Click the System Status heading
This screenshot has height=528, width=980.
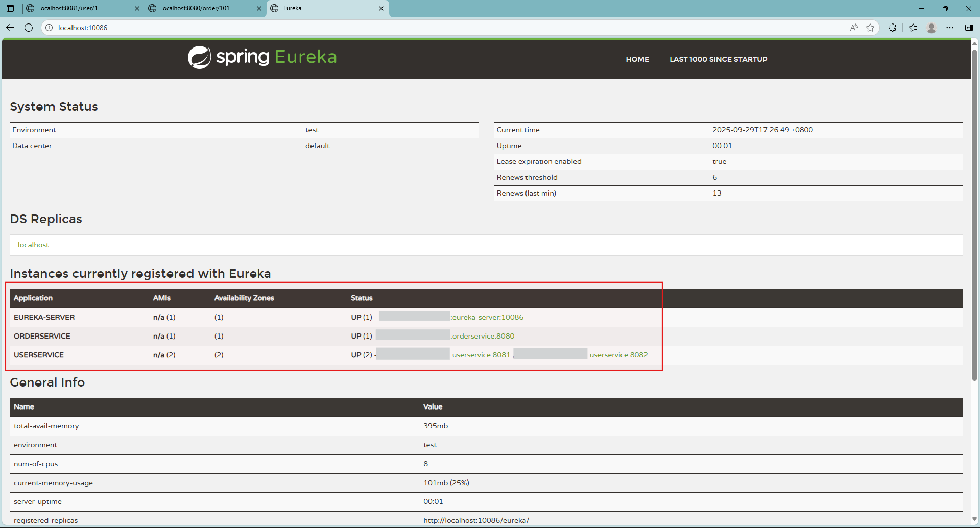tap(54, 107)
